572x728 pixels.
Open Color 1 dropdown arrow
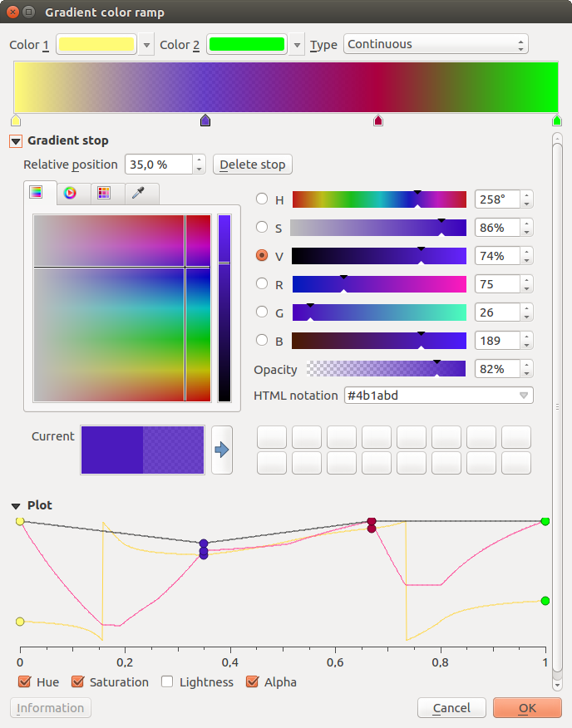point(147,45)
